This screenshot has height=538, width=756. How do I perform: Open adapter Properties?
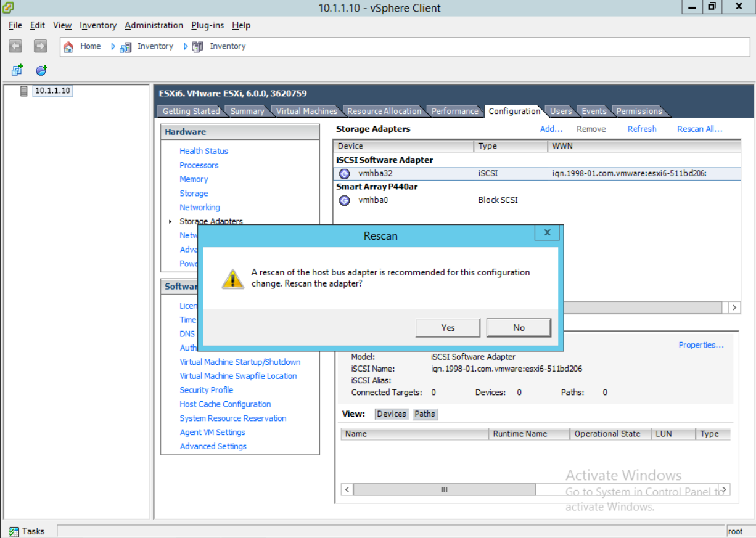click(x=701, y=345)
